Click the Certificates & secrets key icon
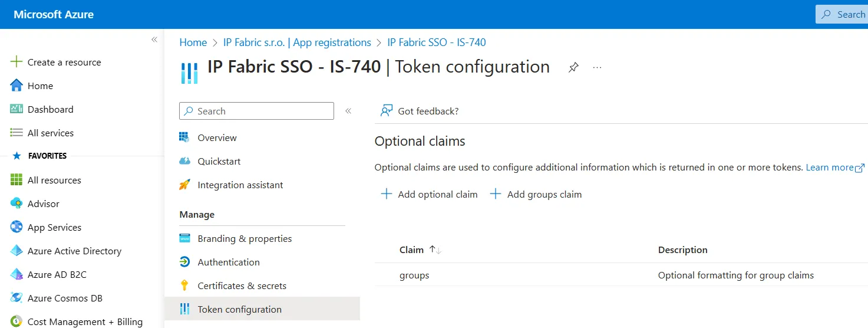The height and width of the screenshot is (328, 868). tap(185, 286)
